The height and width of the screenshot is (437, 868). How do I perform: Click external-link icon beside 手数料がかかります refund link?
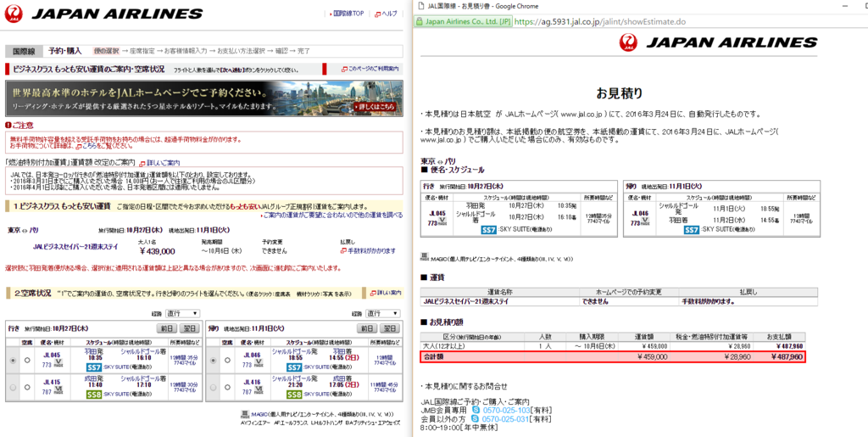(343, 251)
